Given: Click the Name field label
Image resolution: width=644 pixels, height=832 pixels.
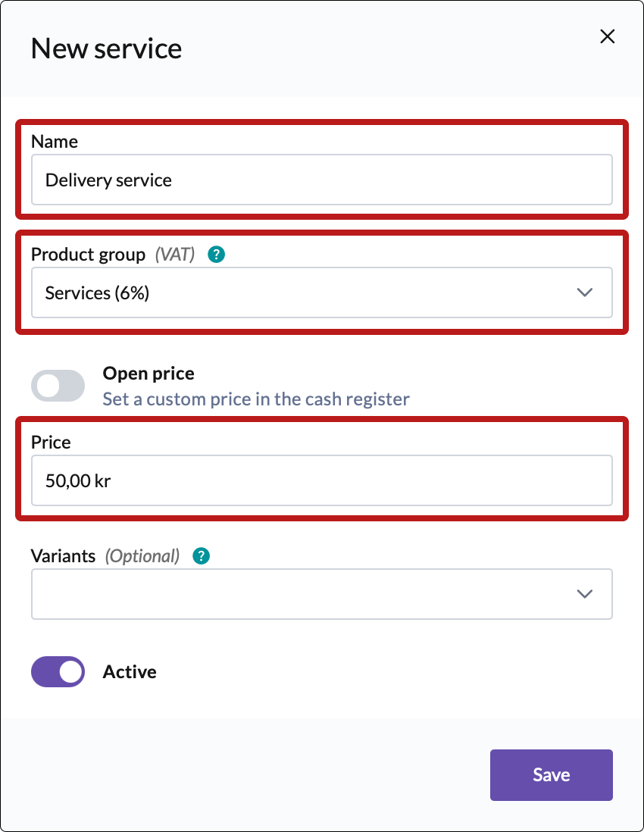Looking at the screenshot, I should click(55, 142).
